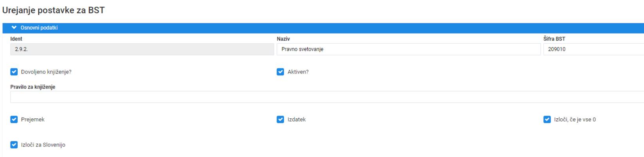
Task: Click the Ident label text
Action: pyautogui.click(x=16, y=39)
